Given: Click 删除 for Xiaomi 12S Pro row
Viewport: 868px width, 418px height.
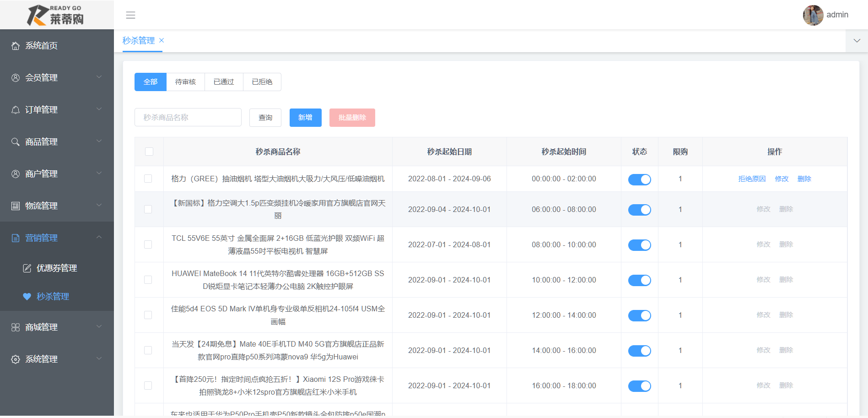Looking at the screenshot, I should pyautogui.click(x=786, y=385).
